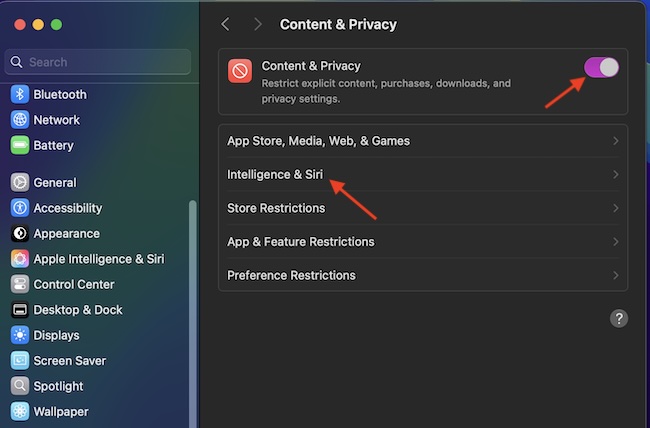Image resolution: width=650 pixels, height=428 pixels.
Task: Click the Accessibility icon in sidebar
Action: click(19, 208)
